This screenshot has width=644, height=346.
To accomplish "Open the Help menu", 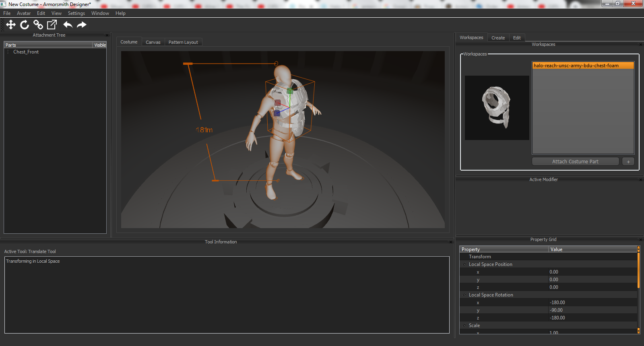I will point(120,13).
